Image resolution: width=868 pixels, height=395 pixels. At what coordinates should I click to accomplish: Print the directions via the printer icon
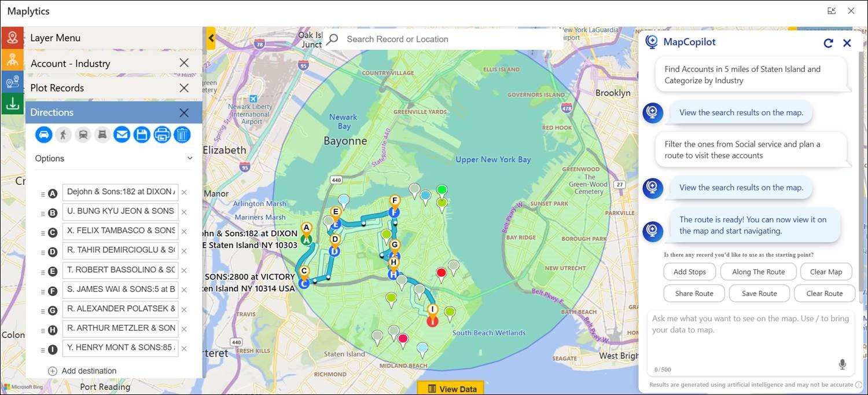coord(162,134)
